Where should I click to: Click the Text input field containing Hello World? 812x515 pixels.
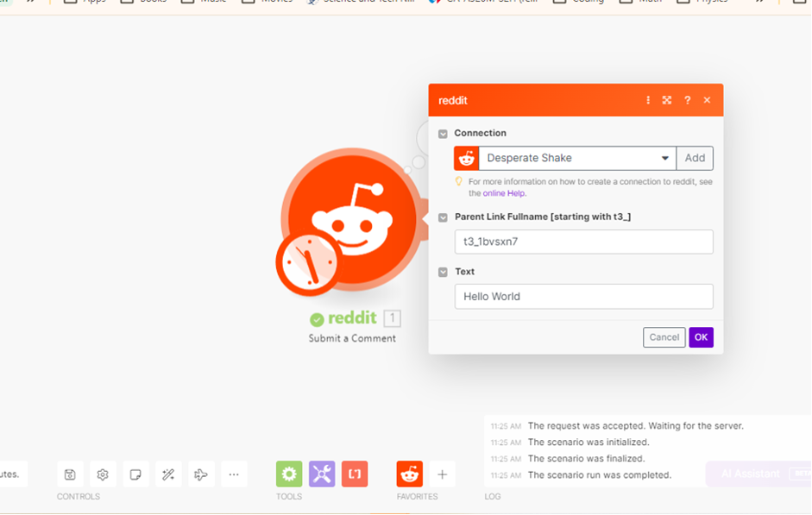(583, 297)
